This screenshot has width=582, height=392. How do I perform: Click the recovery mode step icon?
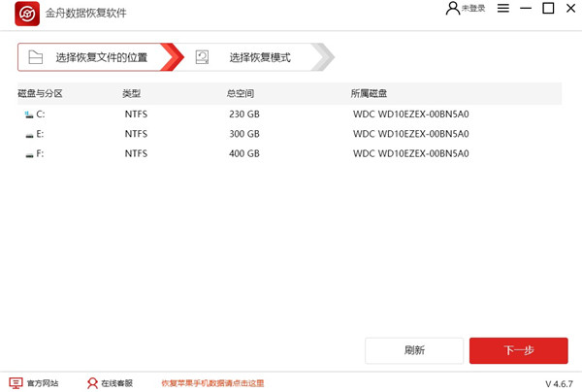coord(202,57)
